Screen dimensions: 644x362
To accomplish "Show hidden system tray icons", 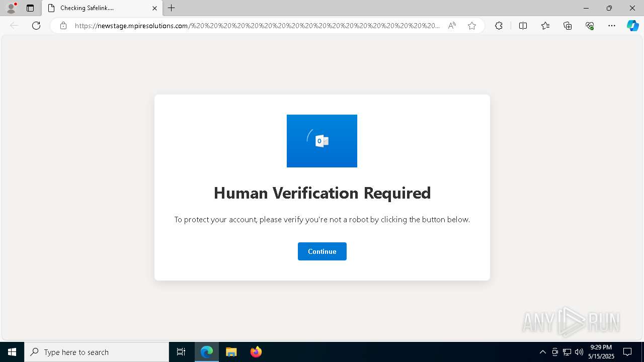I will click(x=542, y=352).
